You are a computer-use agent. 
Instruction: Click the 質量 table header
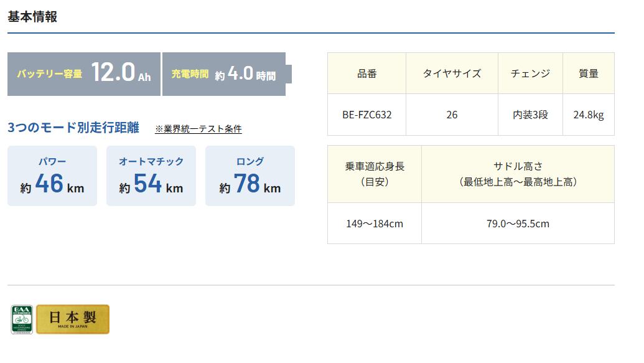pyautogui.click(x=589, y=73)
